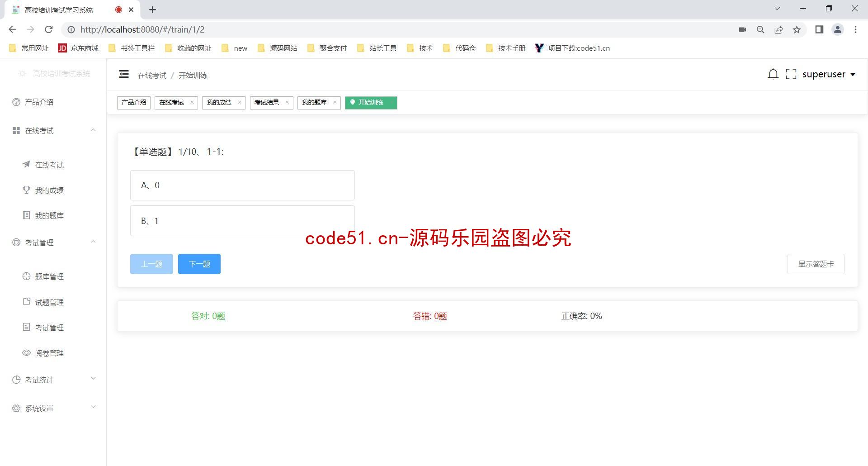Open the notification bell
This screenshot has width=868, height=466.
click(773, 74)
